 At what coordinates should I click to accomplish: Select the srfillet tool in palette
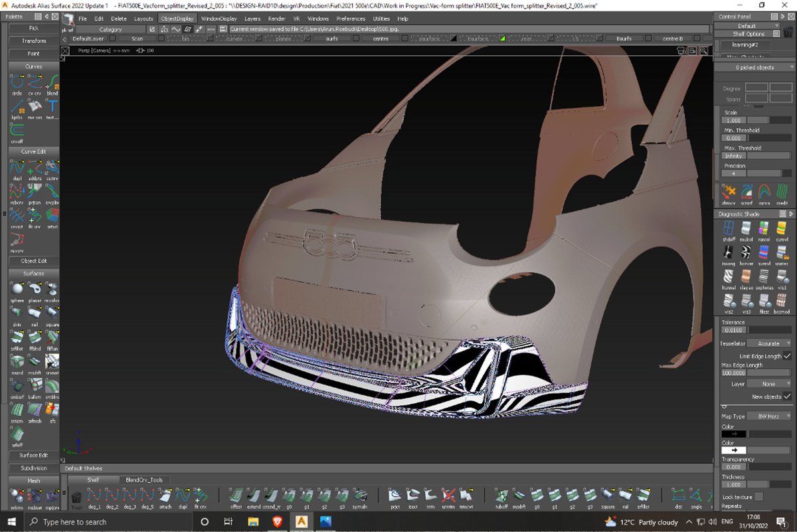coord(17,339)
